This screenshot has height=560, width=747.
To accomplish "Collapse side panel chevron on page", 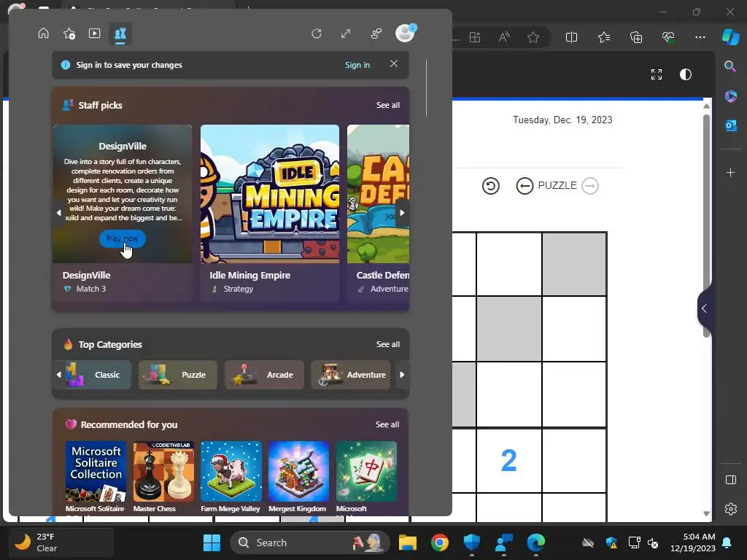I will coord(704,308).
